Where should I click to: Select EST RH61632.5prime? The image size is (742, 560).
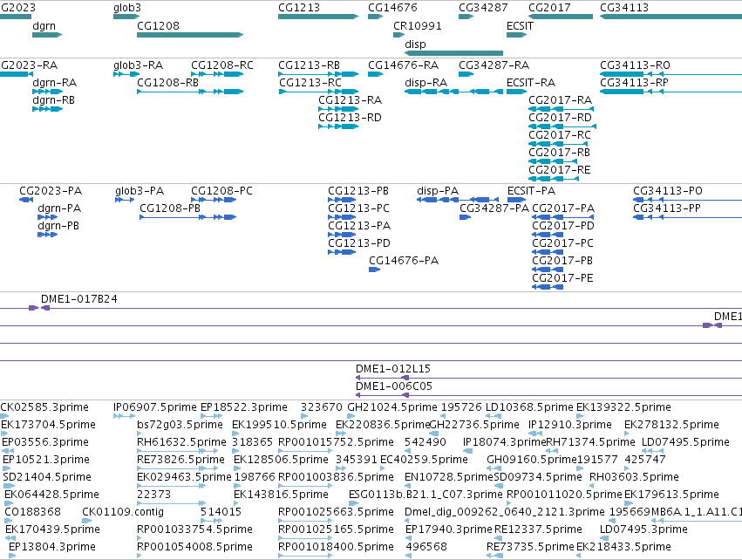click(x=181, y=442)
